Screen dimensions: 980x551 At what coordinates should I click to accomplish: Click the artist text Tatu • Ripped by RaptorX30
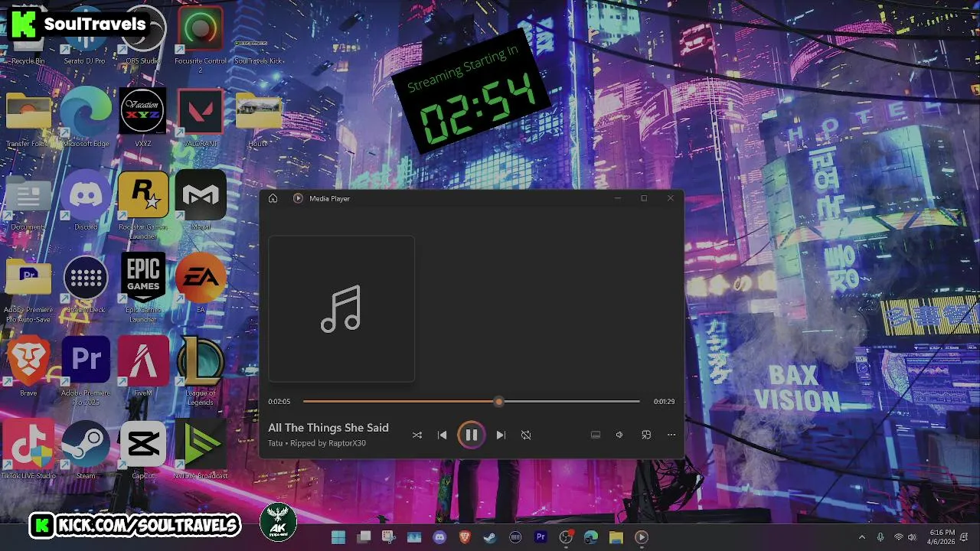click(317, 443)
